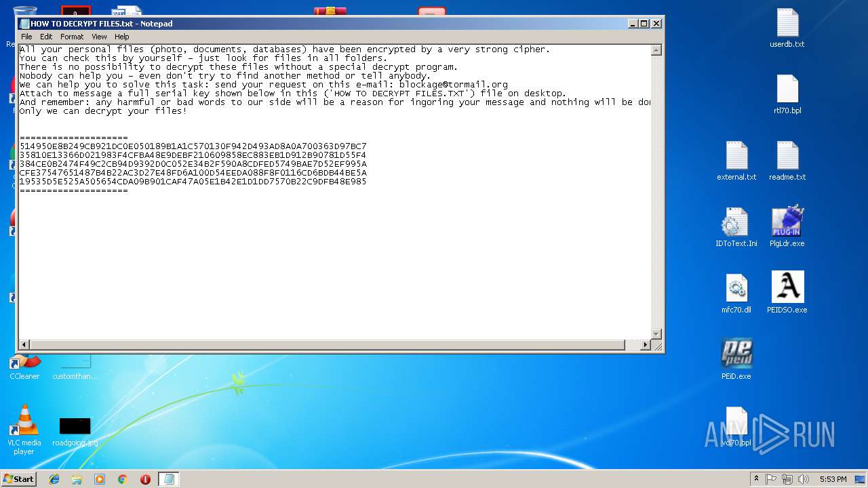Open the Action Center flag icon
Image resolution: width=868 pixels, height=488 pixels.
[x=771, y=479]
